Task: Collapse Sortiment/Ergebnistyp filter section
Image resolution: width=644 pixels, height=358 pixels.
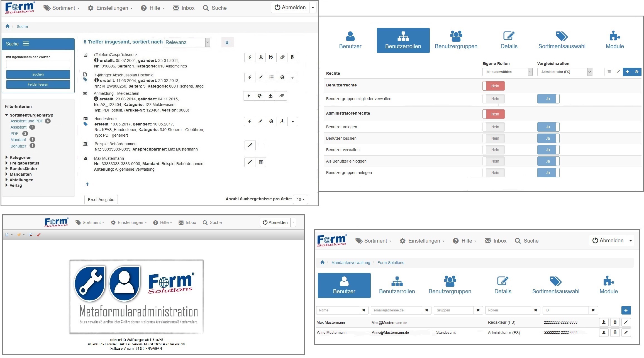Action: pos(29,115)
